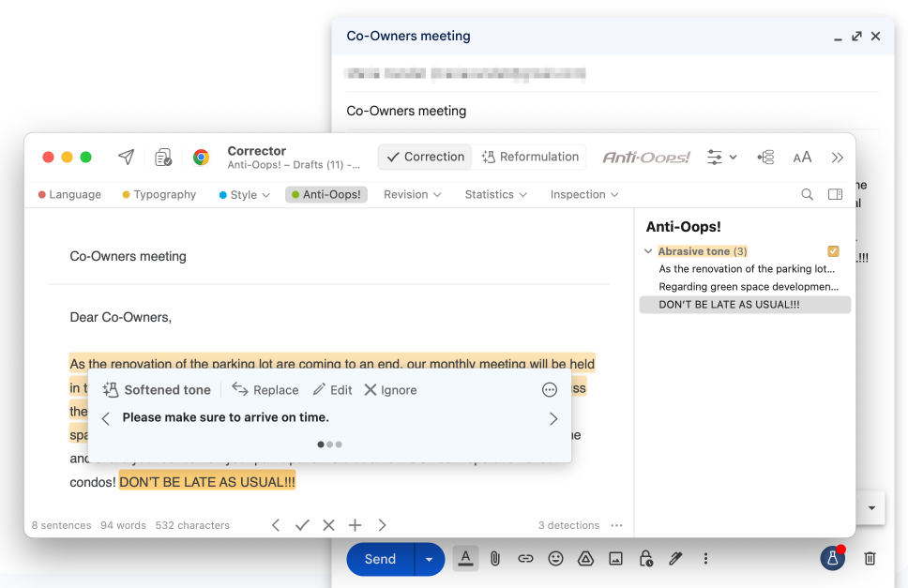Insert link using the chain icon
The image size is (908, 588).
click(525, 559)
